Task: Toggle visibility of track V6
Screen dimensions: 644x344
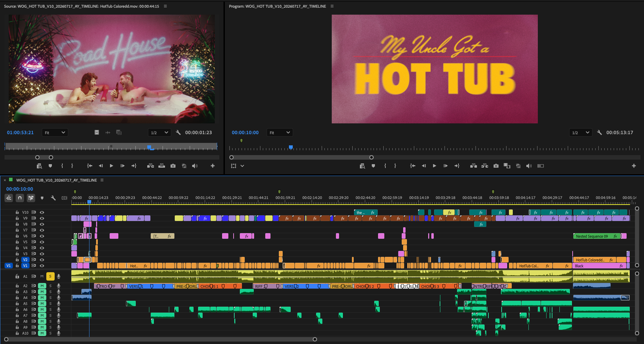Action: click(x=42, y=236)
